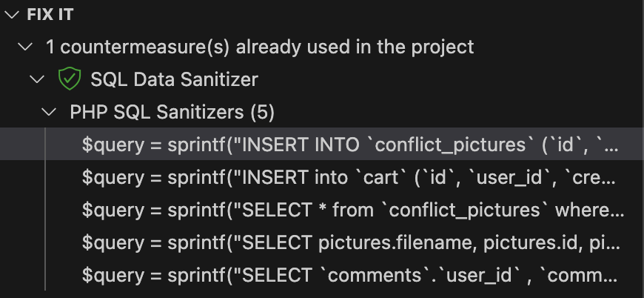Collapse the countermeasure(s) tree node arrow
644x298 pixels.
(x=27, y=47)
